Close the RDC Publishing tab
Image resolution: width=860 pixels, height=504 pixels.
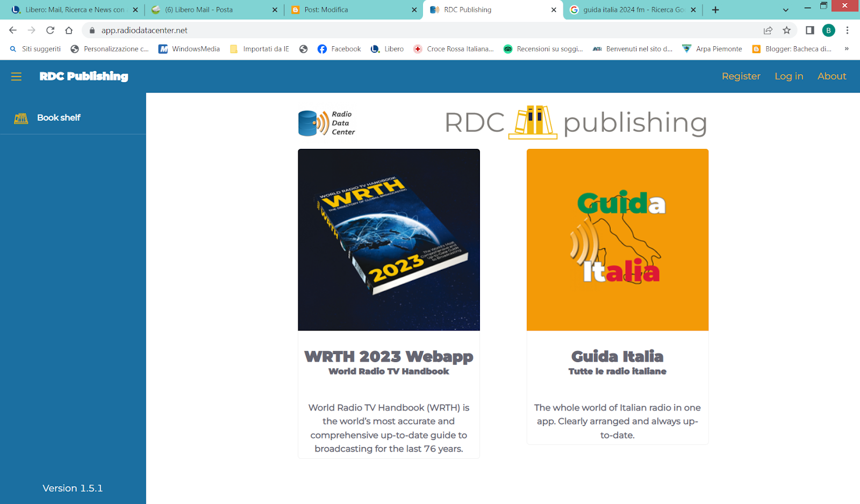click(554, 10)
